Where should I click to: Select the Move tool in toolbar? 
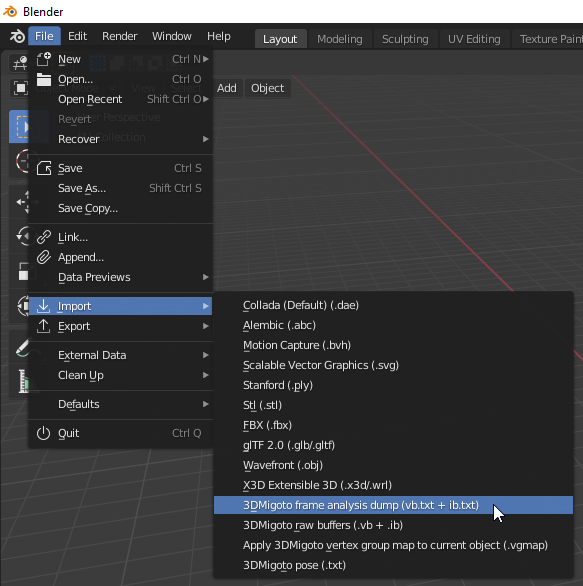tap(22, 202)
